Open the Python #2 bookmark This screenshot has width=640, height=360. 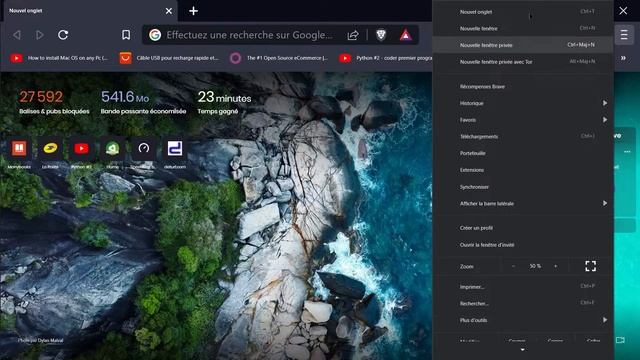click(385, 58)
